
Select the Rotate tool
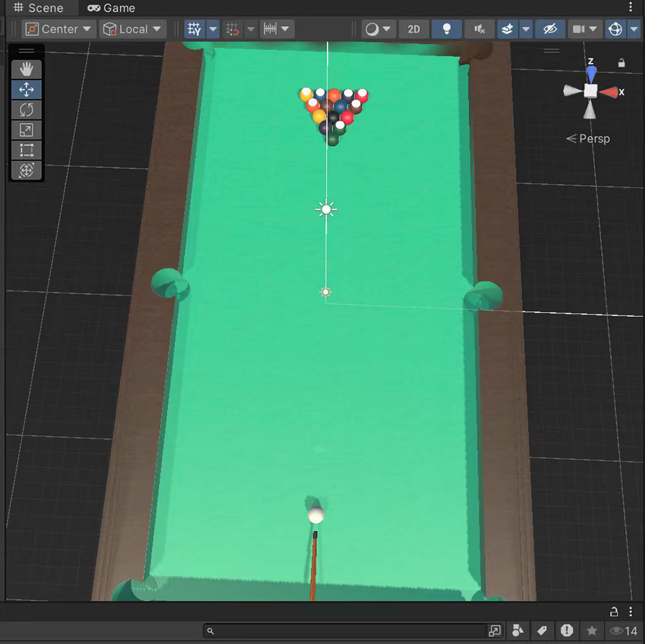pyautogui.click(x=27, y=110)
